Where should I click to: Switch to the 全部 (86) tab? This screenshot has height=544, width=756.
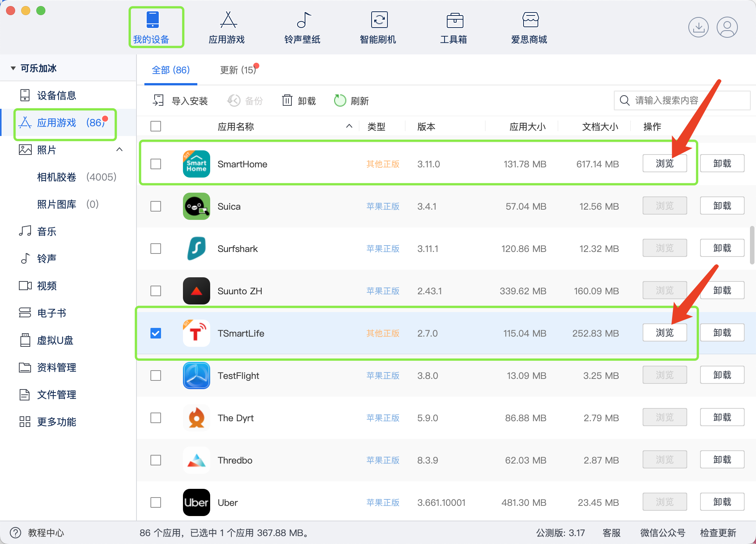[x=170, y=70]
